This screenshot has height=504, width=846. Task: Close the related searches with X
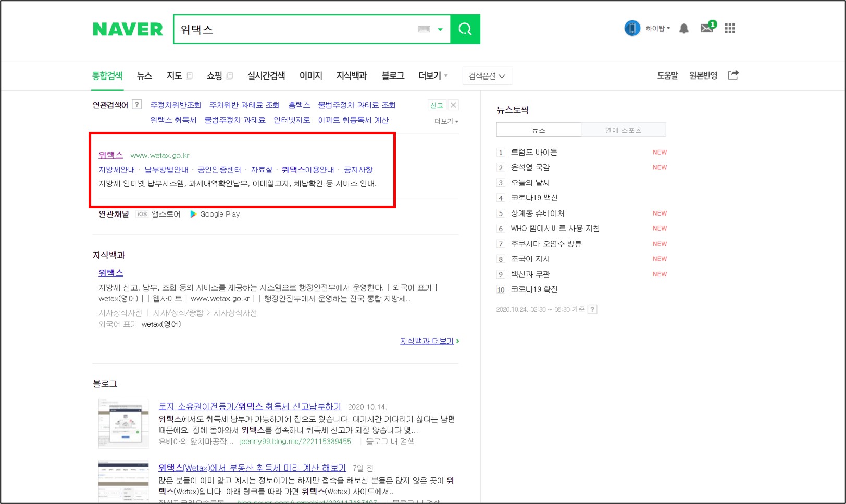point(453,105)
